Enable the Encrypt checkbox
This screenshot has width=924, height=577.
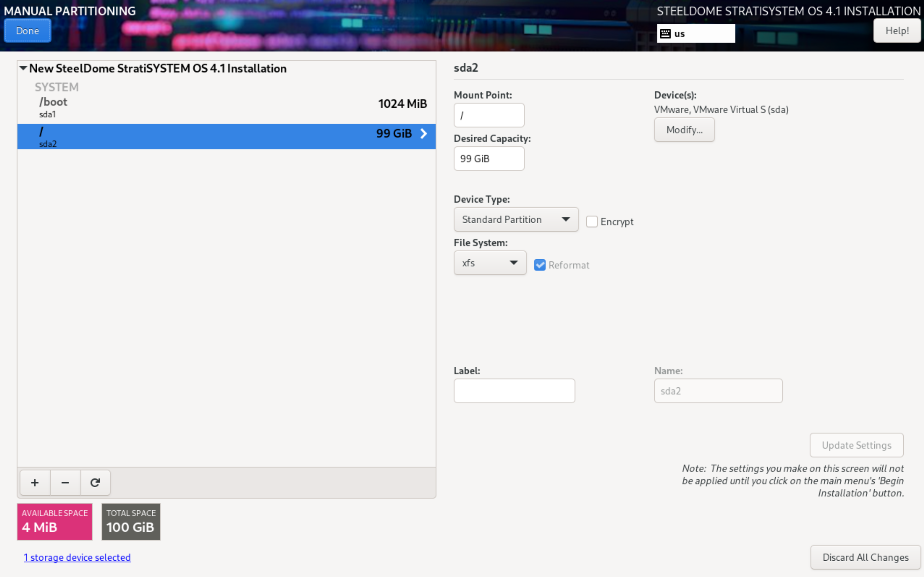pos(592,222)
